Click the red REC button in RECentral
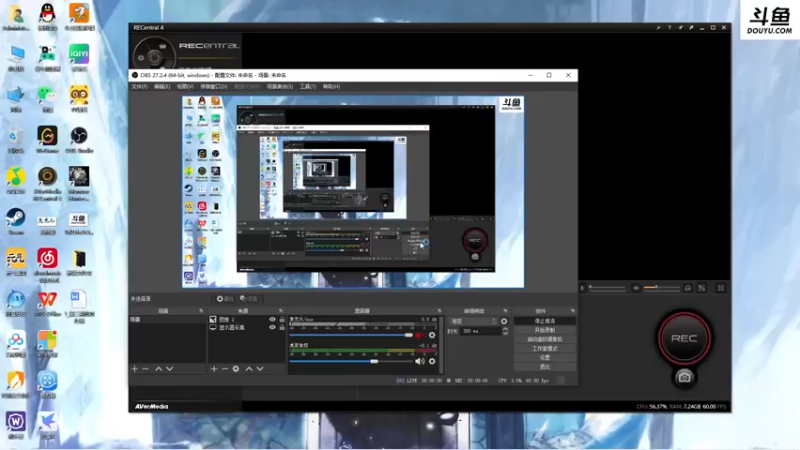The image size is (800, 450). (684, 338)
